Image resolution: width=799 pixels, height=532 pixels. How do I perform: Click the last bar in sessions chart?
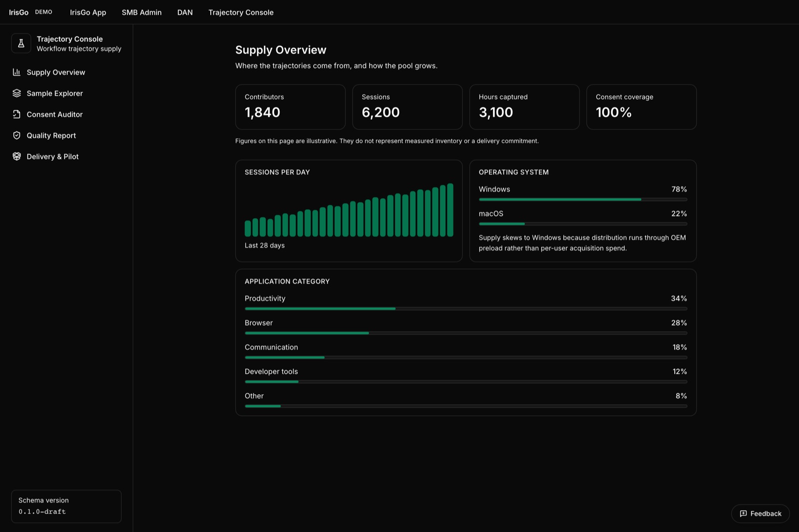[450, 210]
